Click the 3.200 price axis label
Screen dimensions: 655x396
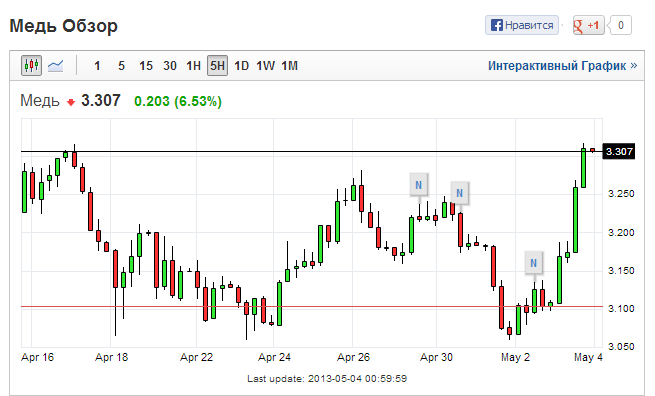621,233
